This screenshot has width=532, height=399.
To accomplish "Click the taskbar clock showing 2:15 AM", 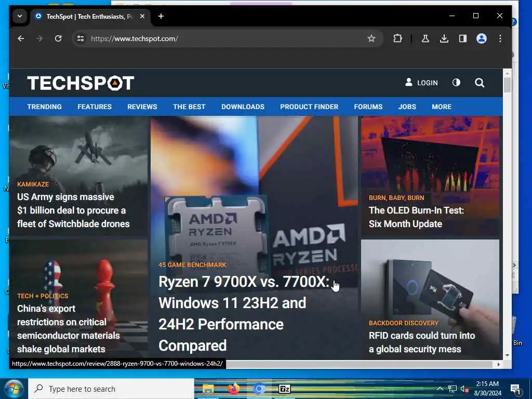I will point(487,389).
